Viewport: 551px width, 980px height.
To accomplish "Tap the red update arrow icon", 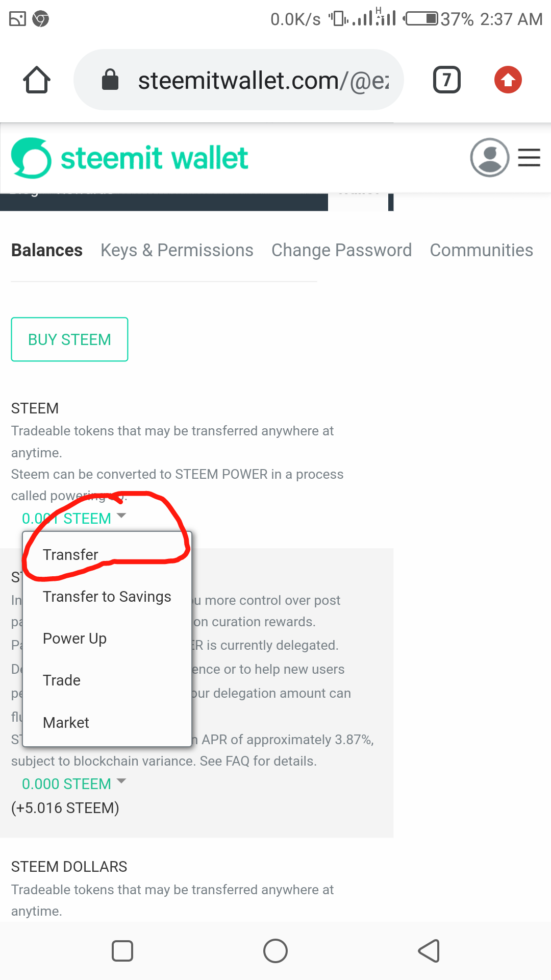I will (x=508, y=80).
